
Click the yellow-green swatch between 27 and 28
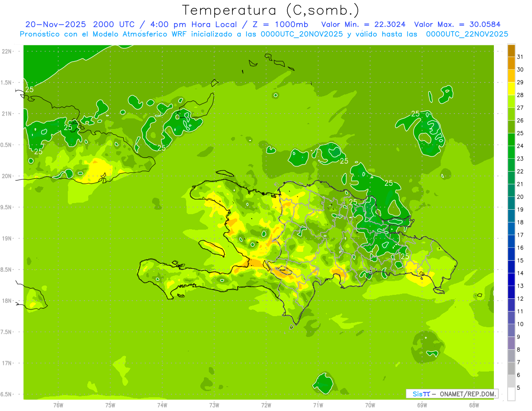tap(511, 102)
